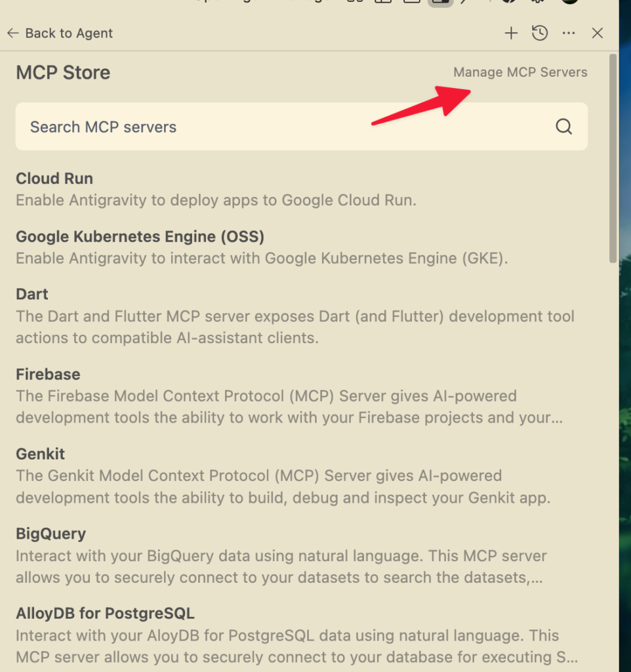Image resolution: width=631 pixels, height=672 pixels.
Task: Click the Back to Agent text
Action: [x=68, y=33]
